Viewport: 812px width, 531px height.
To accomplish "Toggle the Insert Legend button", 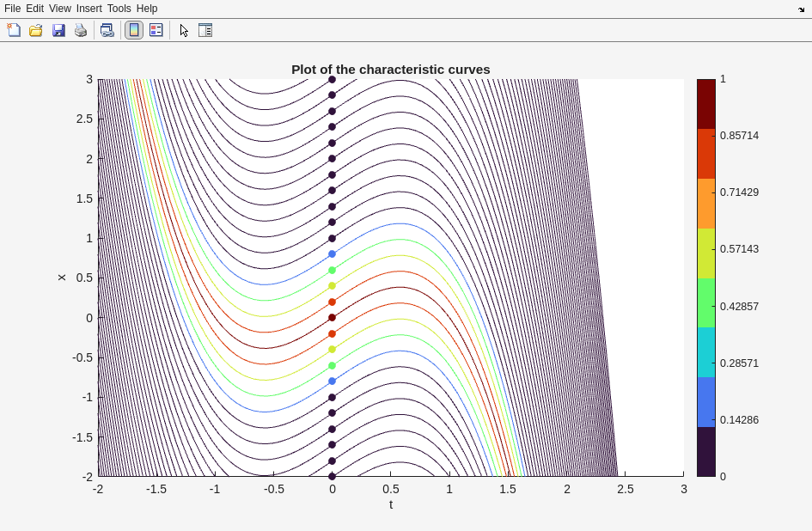I will click(x=156, y=30).
